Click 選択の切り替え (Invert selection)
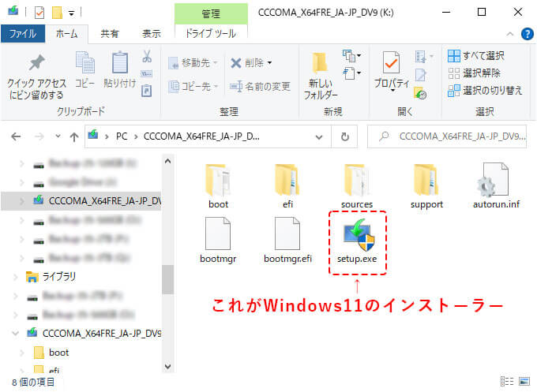The width and height of the screenshot is (537, 392). pos(485,91)
